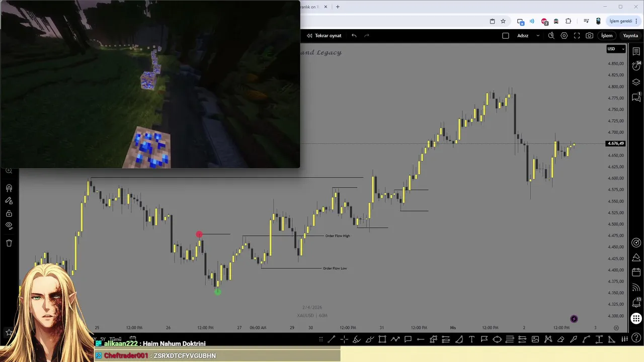Screen dimensions: 644x362
Task: Open the broadcast streams icon in right sidebar
Action: pos(636,287)
